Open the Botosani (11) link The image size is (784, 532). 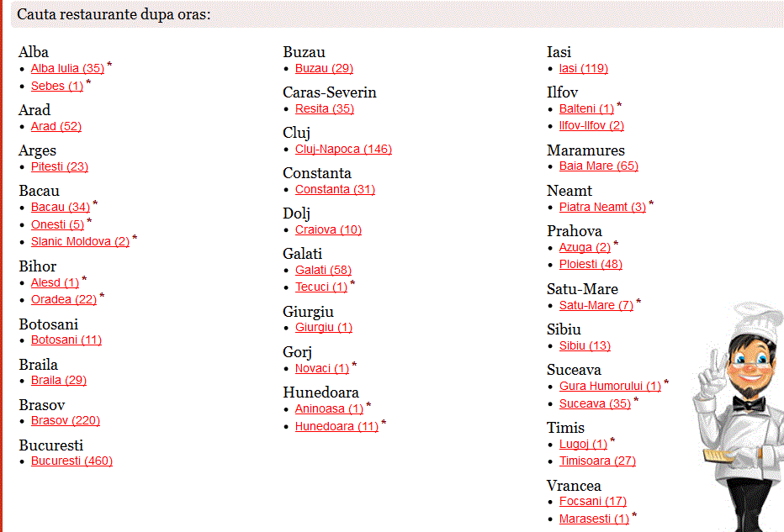(x=66, y=340)
